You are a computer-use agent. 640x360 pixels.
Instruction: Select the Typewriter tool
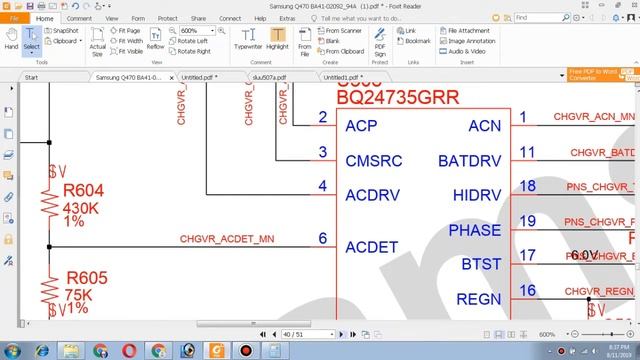[x=248, y=39]
